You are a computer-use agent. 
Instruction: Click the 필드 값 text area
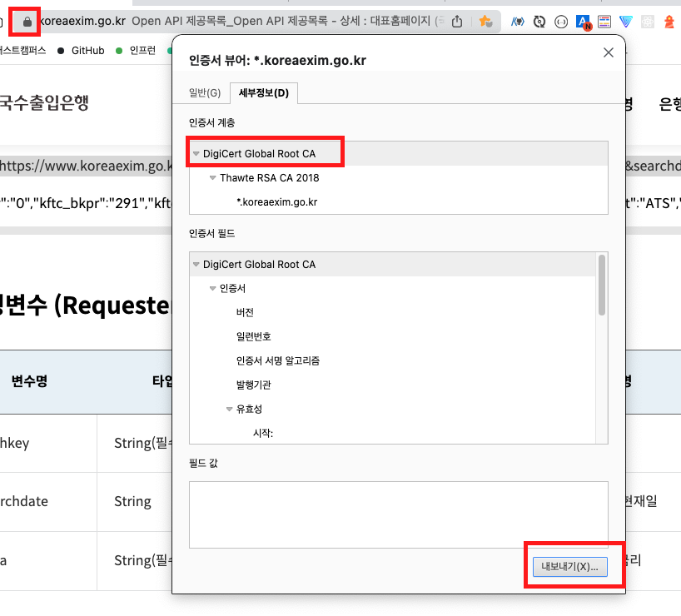(398, 514)
